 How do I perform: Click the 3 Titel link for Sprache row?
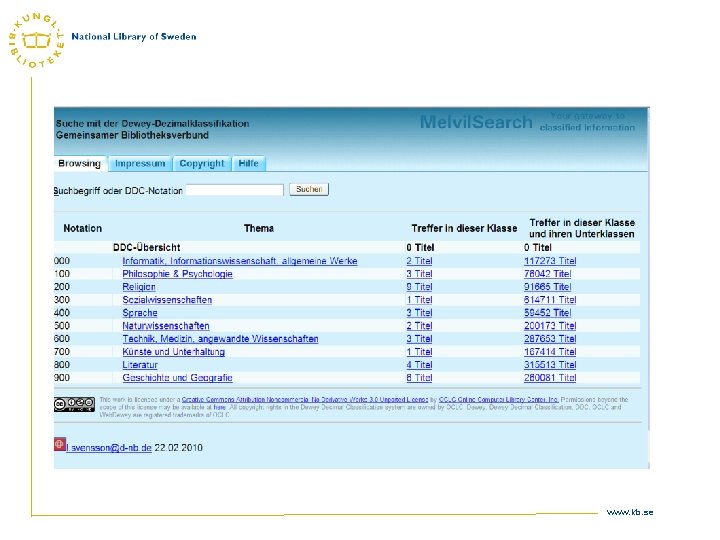click(x=419, y=313)
